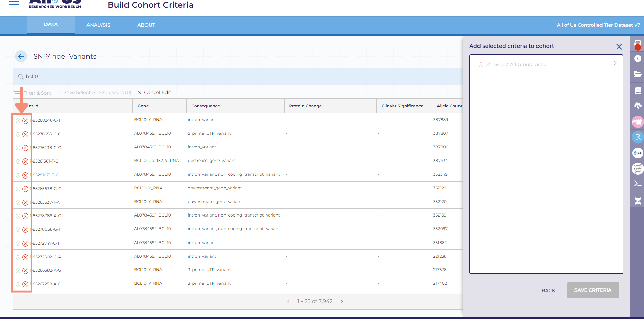644x319 pixels.
Task: Go to next page of variants
Action: [342, 301]
